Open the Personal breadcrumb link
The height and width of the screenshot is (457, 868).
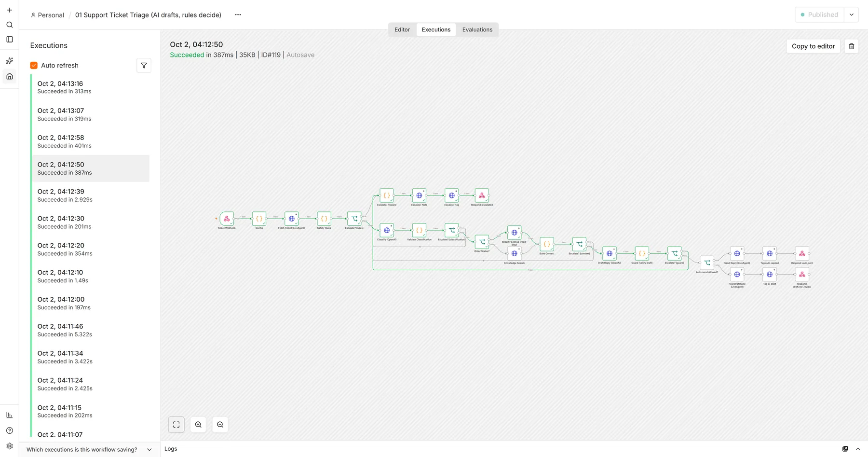[47, 15]
